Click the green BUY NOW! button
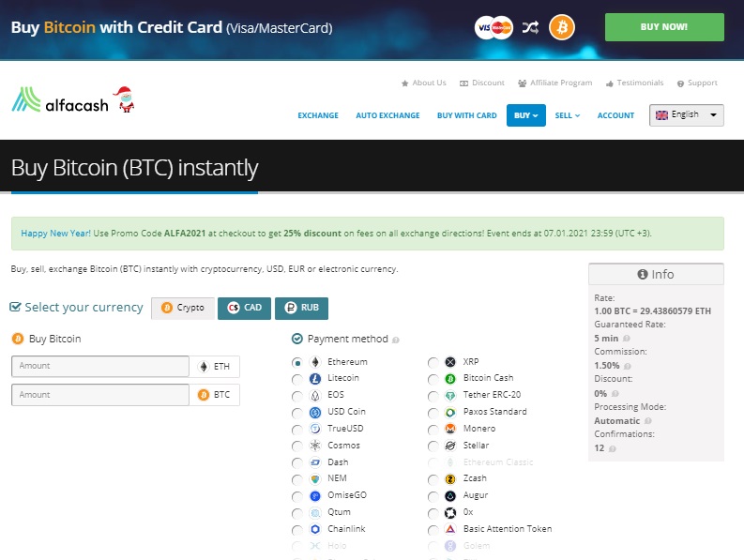The height and width of the screenshot is (560, 744). point(664,27)
